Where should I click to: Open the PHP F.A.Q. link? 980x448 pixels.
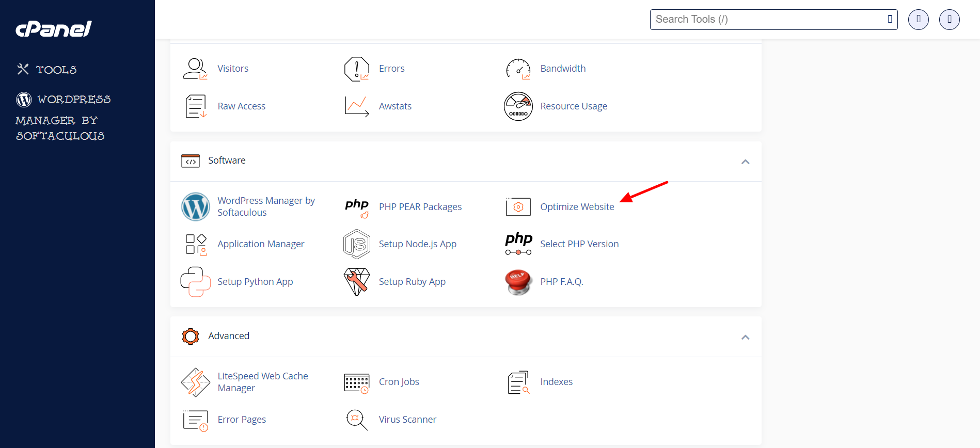562,282
